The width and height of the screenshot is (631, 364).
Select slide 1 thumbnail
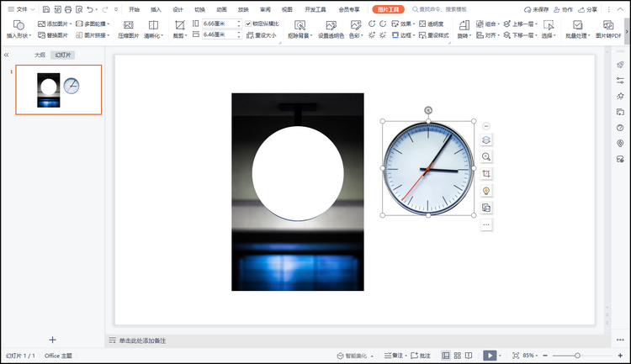(59, 90)
